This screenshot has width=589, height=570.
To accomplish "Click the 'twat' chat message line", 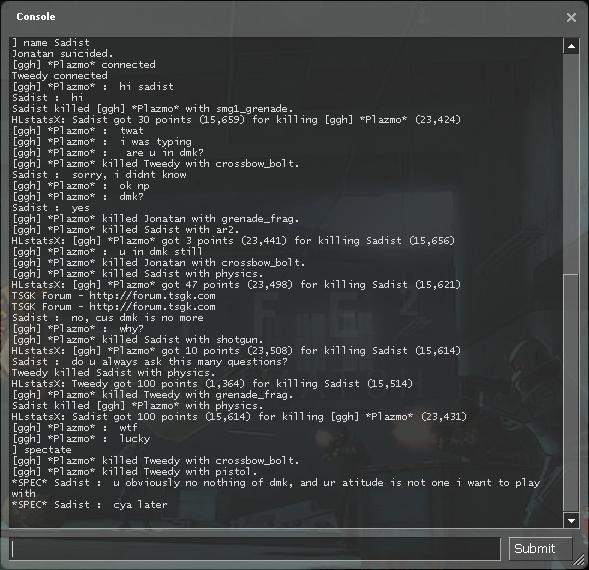I will 78,130.
